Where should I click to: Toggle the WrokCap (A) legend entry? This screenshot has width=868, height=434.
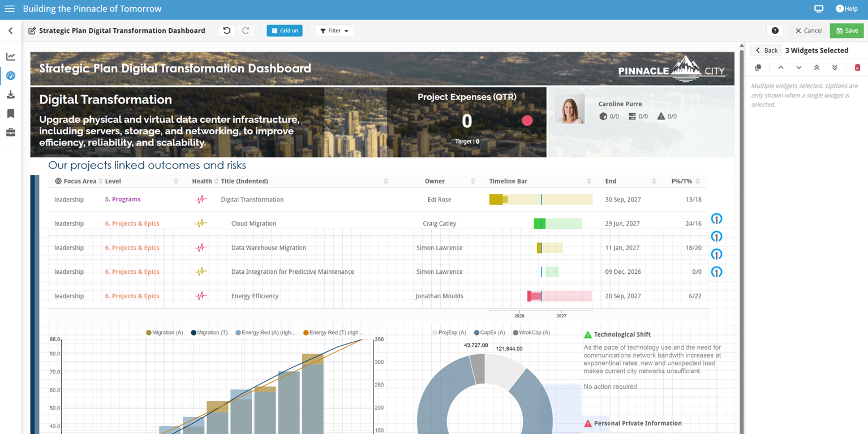click(x=531, y=333)
